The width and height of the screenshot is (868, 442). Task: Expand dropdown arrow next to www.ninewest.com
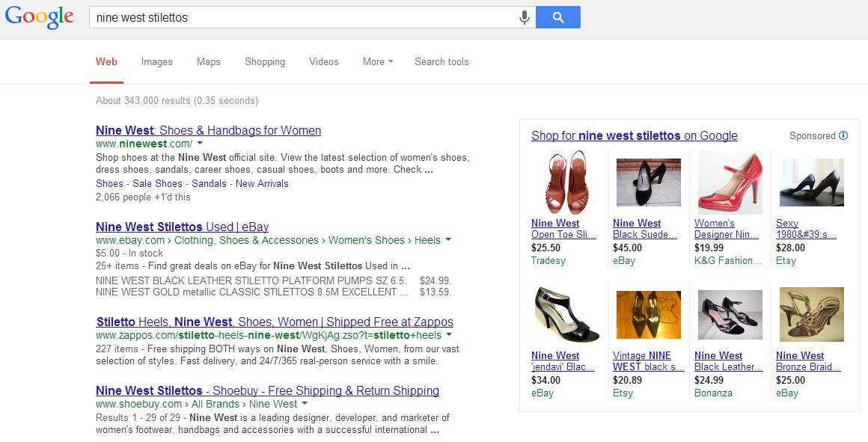(x=200, y=144)
